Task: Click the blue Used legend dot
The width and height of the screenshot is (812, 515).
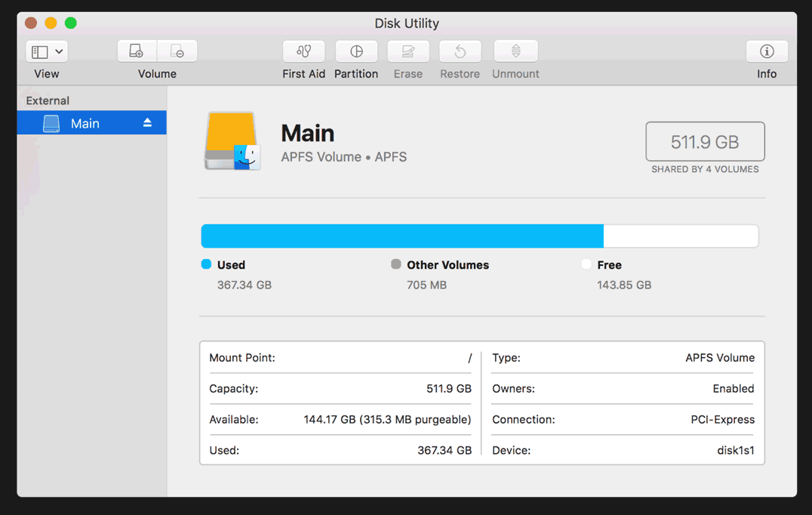Action: (206, 264)
